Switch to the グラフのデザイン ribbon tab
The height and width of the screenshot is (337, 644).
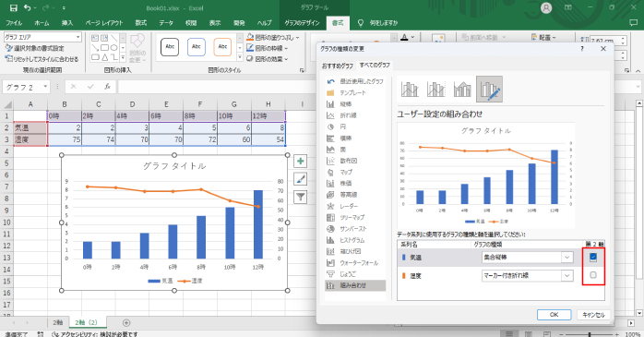click(302, 23)
